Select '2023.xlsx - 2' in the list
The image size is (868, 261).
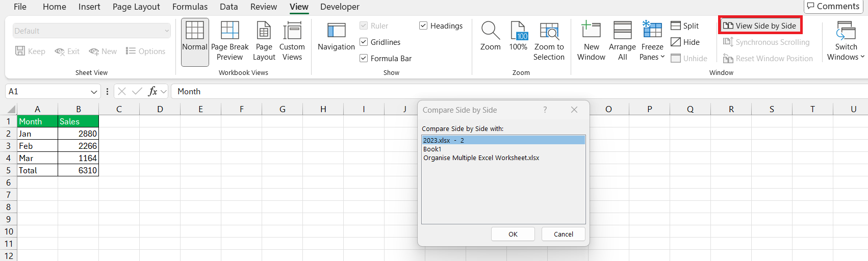(x=503, y=140)
